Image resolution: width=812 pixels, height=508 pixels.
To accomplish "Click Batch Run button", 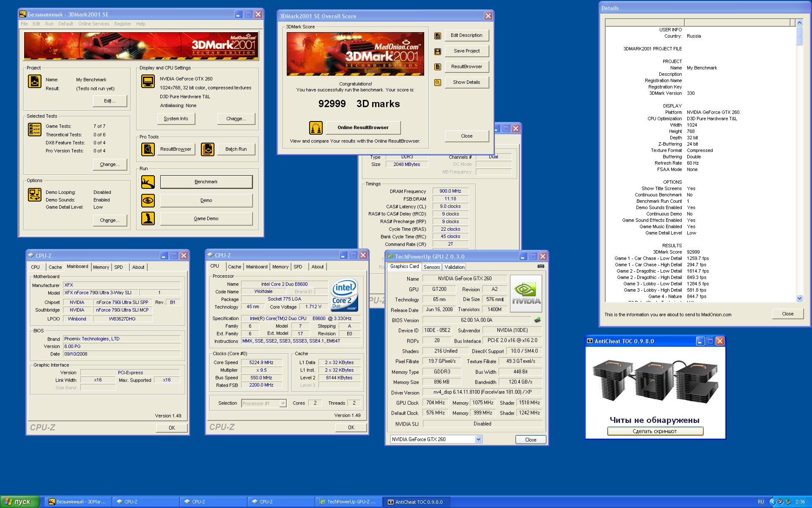I will (x=236, y=149).
